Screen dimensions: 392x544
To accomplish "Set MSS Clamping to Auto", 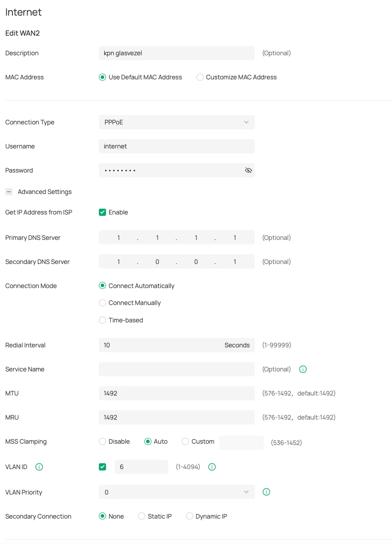I will [148, 441].
